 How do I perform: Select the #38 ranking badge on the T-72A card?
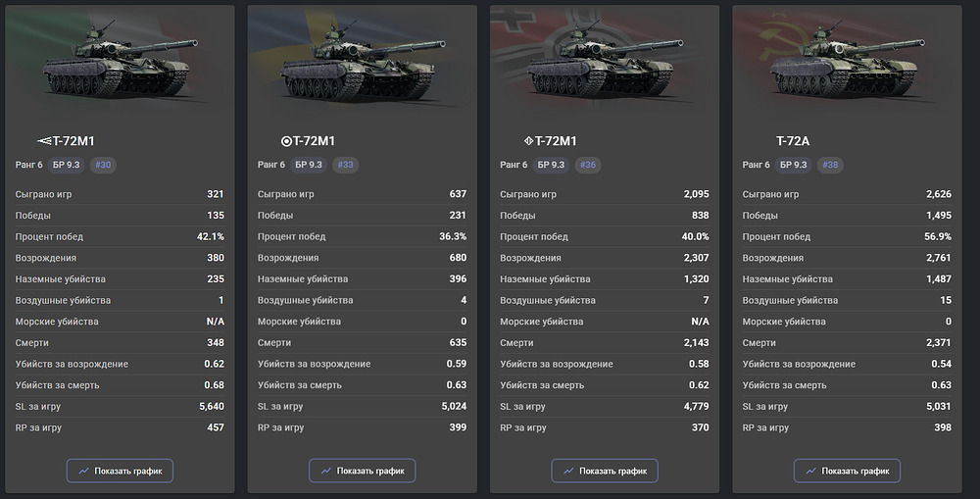(830, 165)
